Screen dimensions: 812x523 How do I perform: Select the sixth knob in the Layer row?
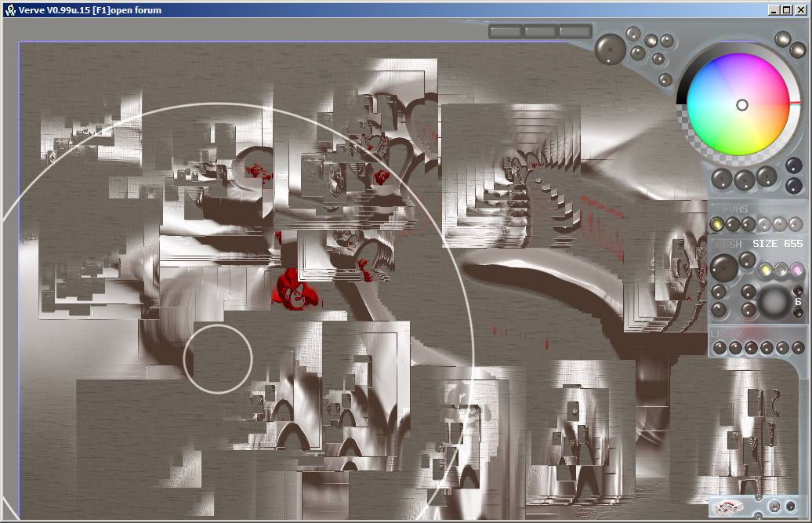point(798,347)
